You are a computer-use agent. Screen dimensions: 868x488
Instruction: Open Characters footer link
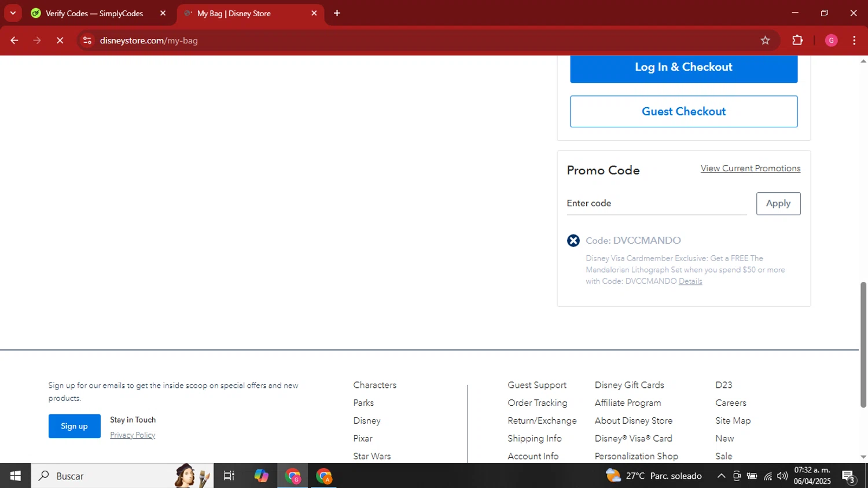click(x=375, y=385)
